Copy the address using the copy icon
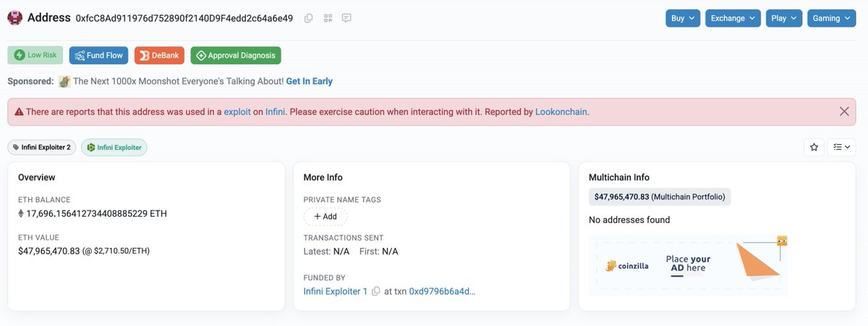The height and width of the screenshot is (326, 868). click(x=309, y=18)
